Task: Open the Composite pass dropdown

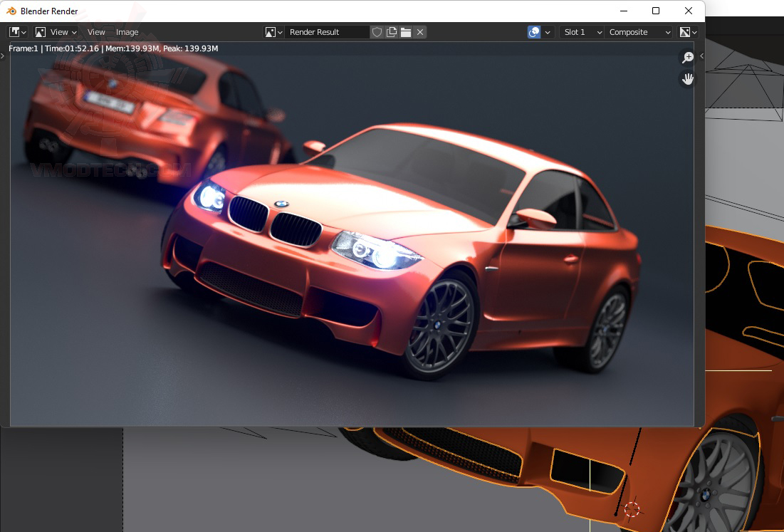Action: pyautogui.click(x=638, y=32)
